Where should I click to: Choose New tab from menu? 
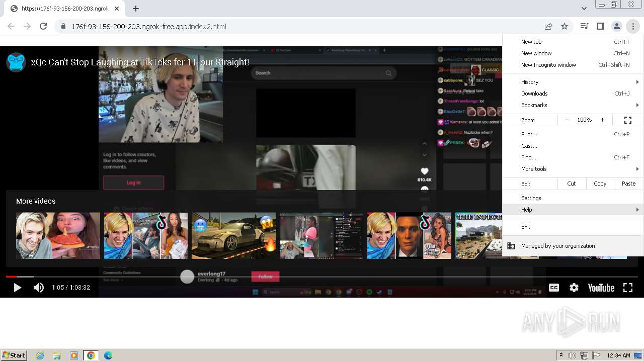[573, 42]
